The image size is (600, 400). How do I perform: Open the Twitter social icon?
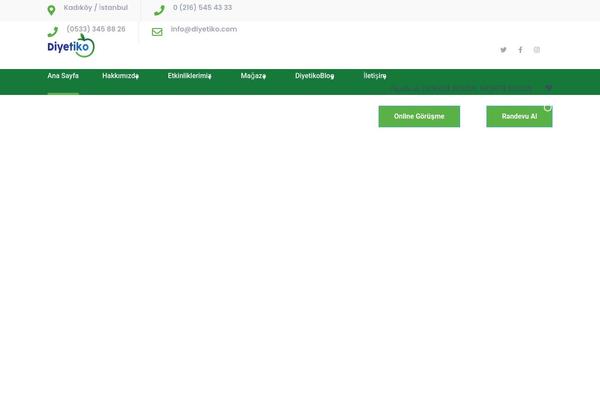(503, 50)
